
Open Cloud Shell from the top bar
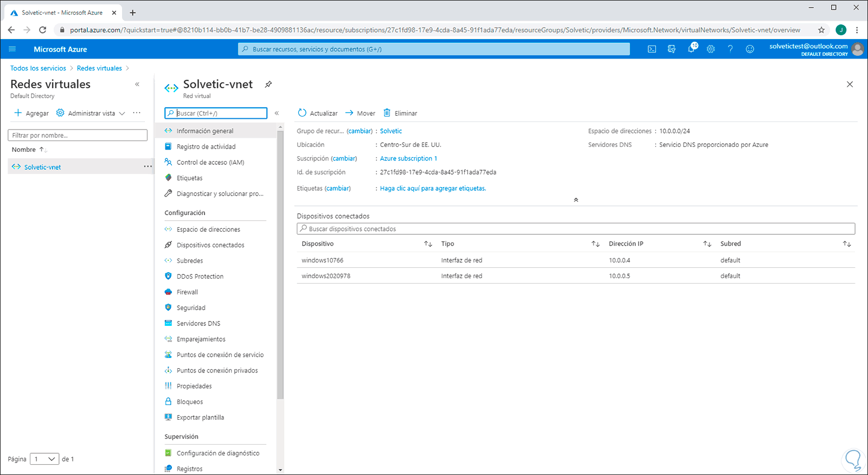(652, 49)
